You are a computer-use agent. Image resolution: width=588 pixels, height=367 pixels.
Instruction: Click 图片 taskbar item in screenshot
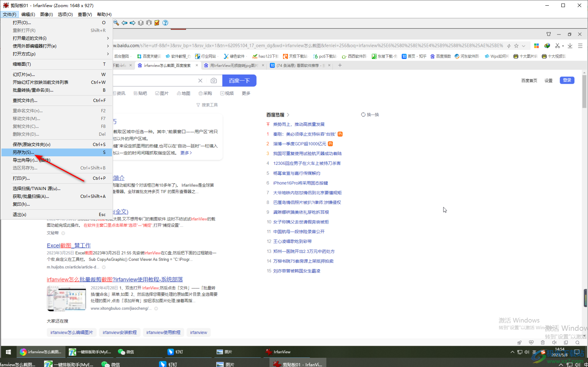225,352
